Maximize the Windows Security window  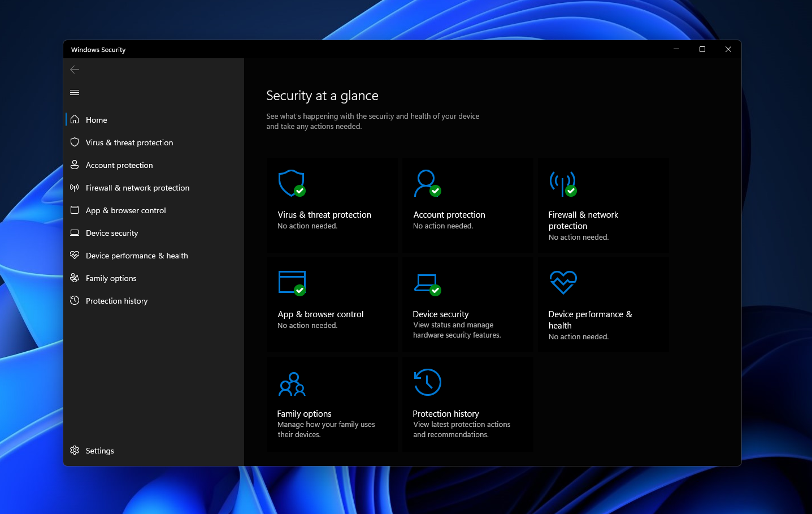702,49
